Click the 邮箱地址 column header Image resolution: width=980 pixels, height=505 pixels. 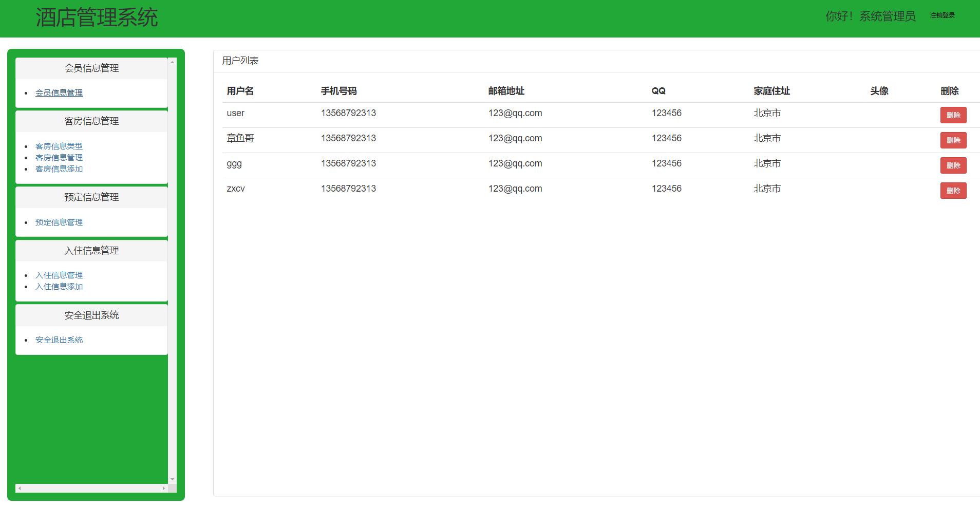tap(506, 91)
